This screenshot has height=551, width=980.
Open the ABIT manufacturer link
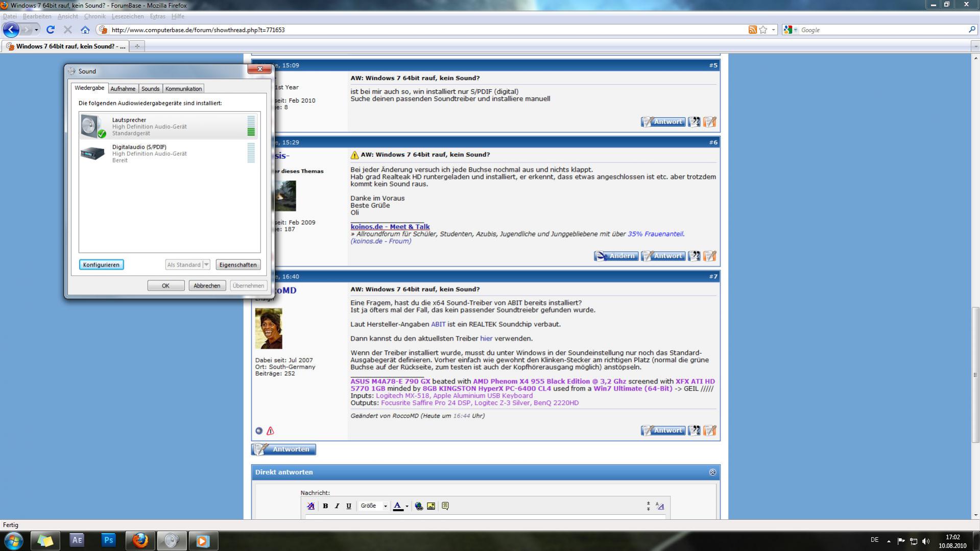coord(438,324)
